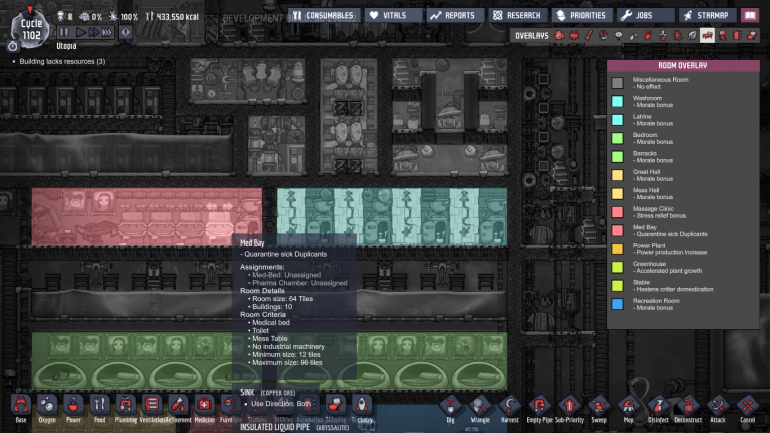Toggle the Farming overlay
Screen dimensions: 770x433
tap(692, 35)
